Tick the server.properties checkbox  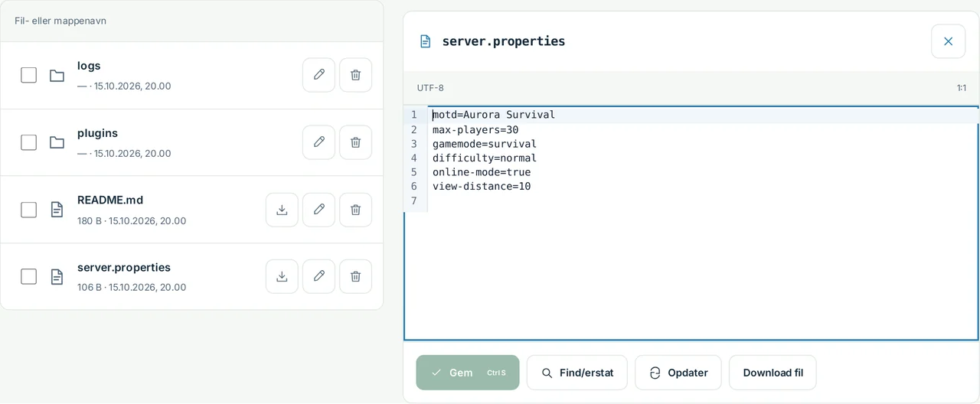[28, 276]
